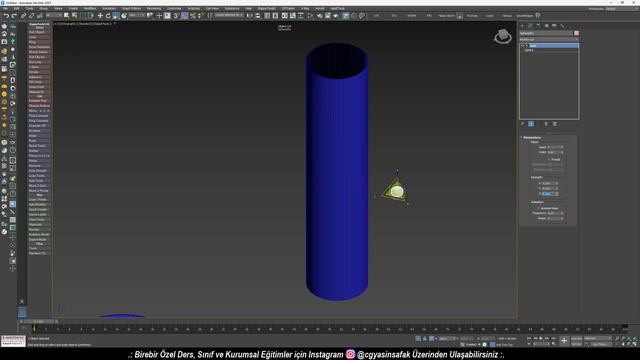Select the Link tool (Select and Link)

tap(24, 16)
